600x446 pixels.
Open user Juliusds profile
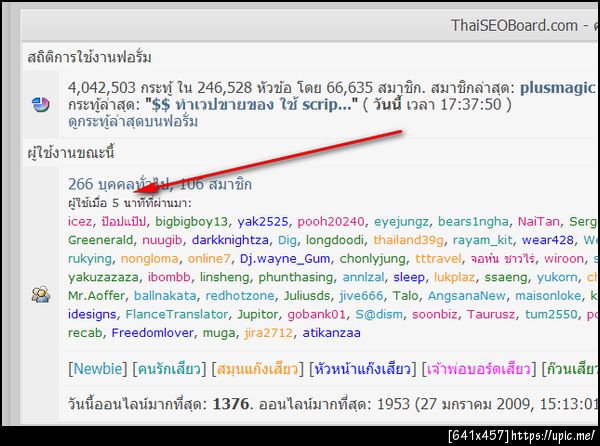(307, 296)
